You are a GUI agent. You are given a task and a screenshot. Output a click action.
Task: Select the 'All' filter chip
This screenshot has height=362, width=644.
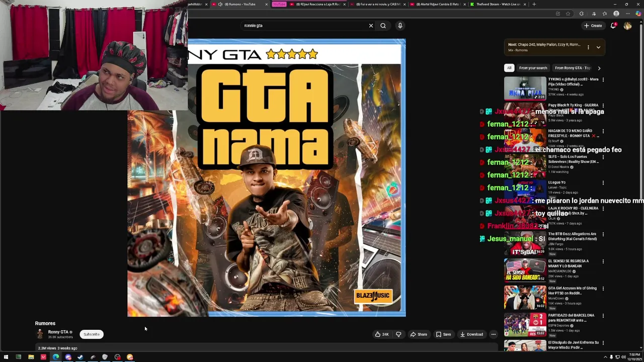point(509,68)
